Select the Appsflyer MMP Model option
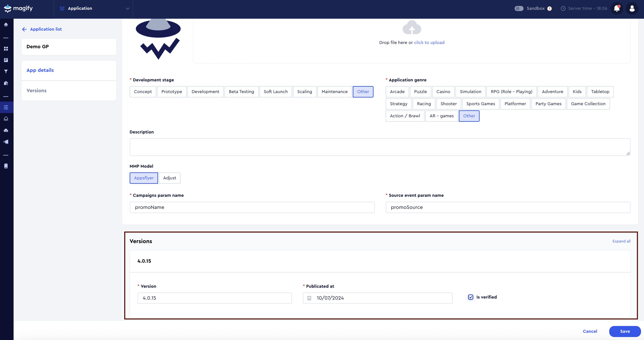The width and height of the screenshot is (644, 340). click(143, 178)
